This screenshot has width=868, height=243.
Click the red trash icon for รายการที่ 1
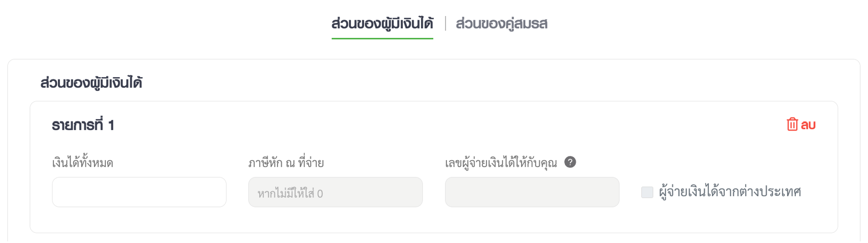point(792,124)
